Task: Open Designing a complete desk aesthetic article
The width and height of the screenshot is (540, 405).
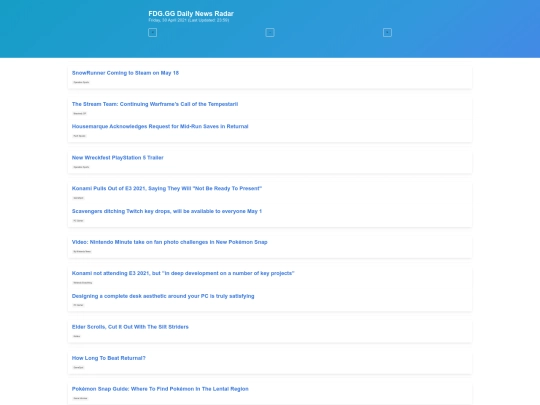Action: 163,296
